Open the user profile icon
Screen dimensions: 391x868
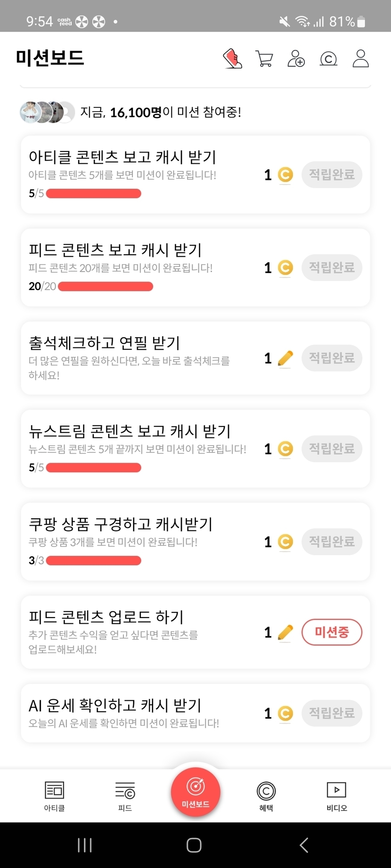tap(361, 59)
